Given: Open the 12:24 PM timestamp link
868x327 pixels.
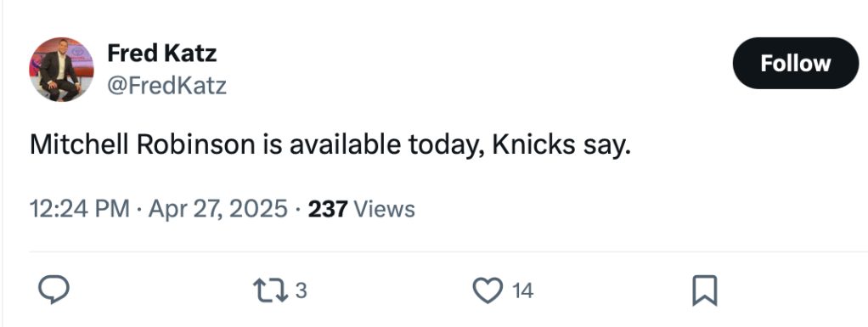Looking at the screenshot, I should point(80,209).
